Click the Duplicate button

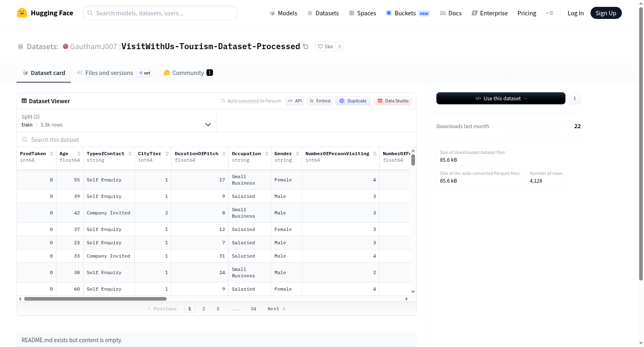click(x=353, y=101)
